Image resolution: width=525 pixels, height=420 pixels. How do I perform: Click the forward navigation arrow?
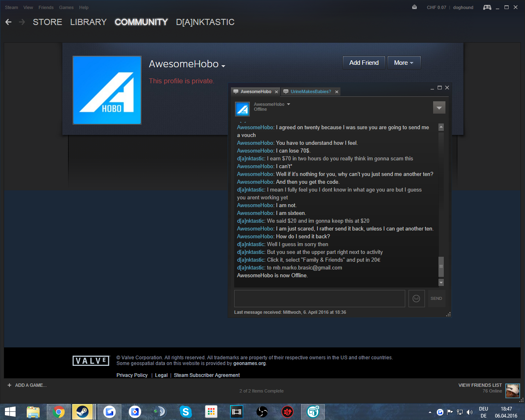[22, 22]
